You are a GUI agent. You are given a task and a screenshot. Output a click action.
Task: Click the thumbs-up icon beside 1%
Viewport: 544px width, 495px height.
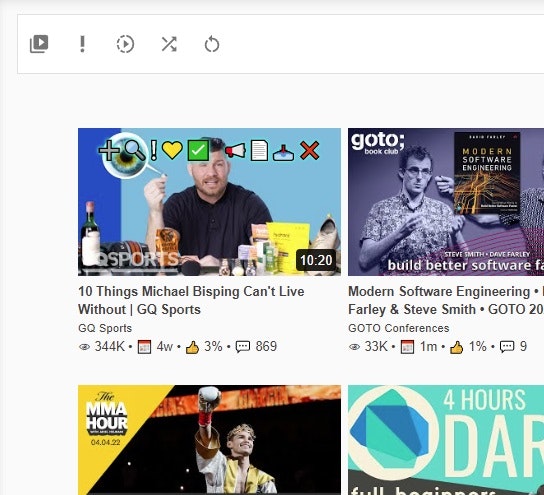(457, 347)
